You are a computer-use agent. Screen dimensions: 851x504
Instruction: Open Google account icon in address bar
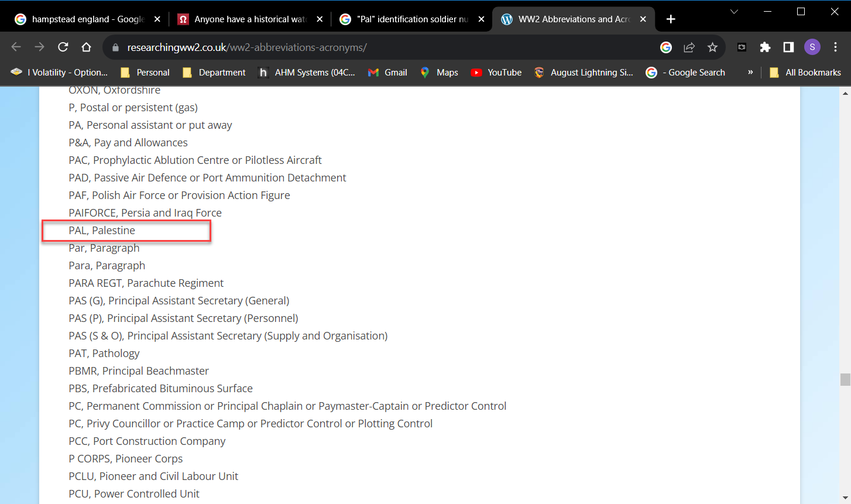[x=666, y=47]
